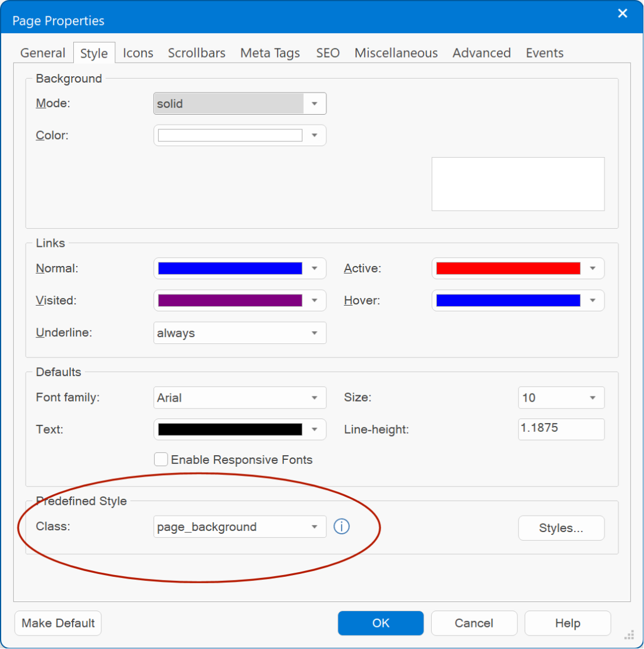
Task: Open the Icons tab
Action: point(138,53)
